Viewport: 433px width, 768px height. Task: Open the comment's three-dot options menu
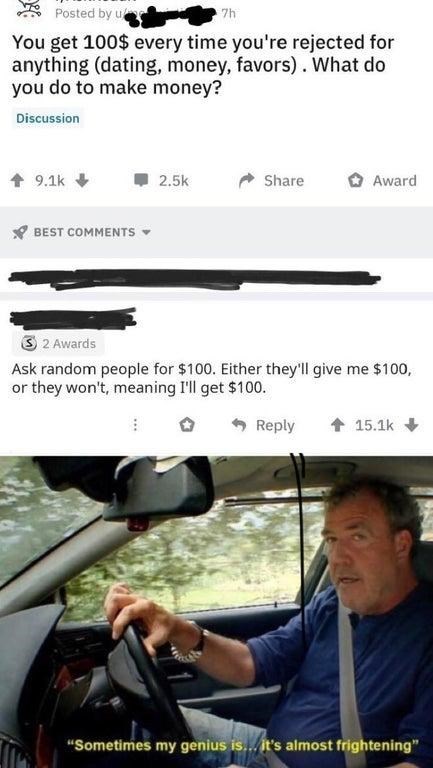click(135, 425)
